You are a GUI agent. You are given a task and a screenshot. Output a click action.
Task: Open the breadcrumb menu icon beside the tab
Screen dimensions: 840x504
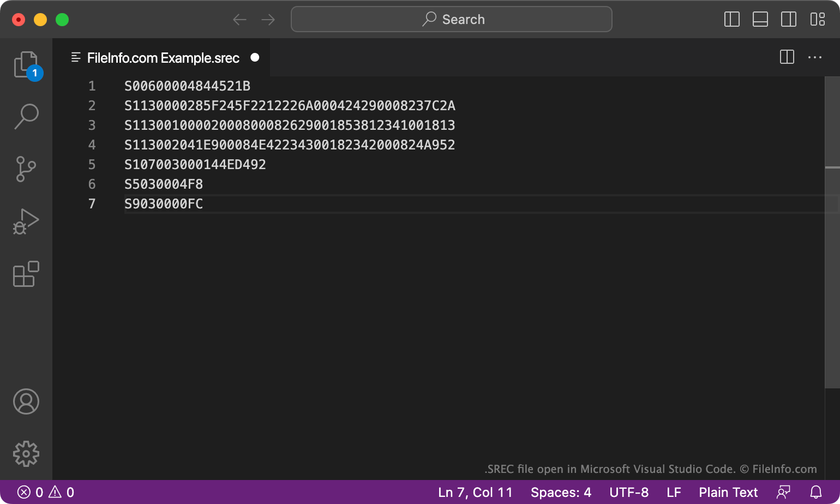point(75,57)
